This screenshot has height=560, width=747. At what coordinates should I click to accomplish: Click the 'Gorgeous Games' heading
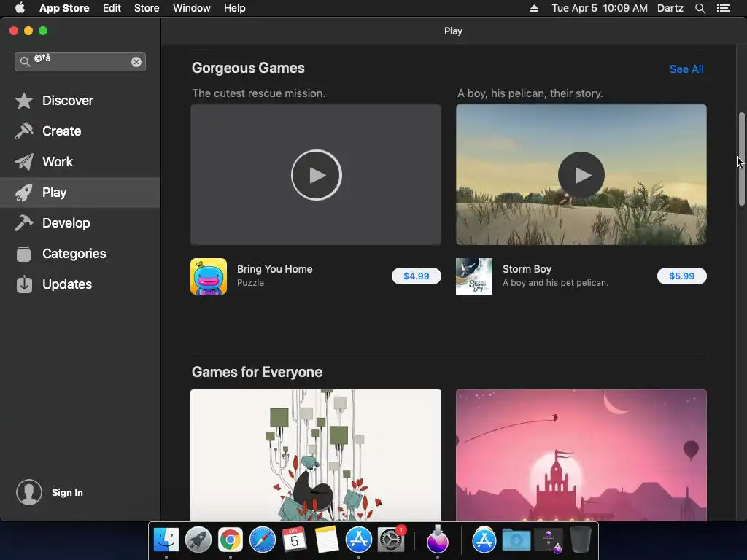click(x=248, y=68)
